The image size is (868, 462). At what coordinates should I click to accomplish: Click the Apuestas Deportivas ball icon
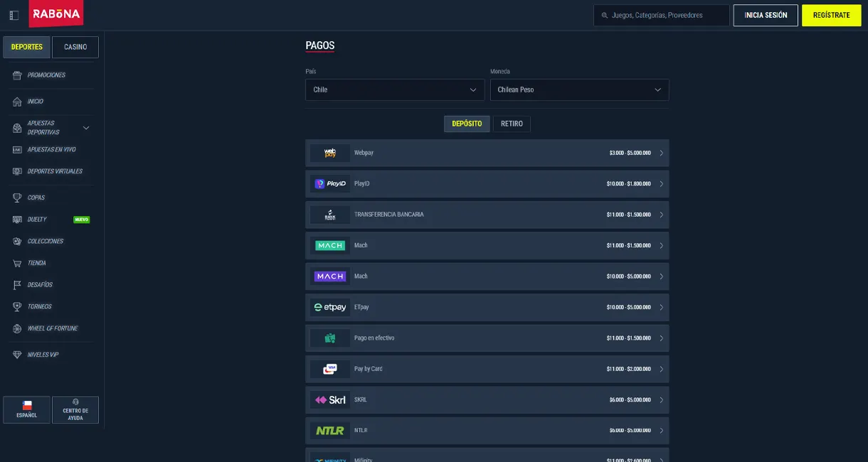[x=17, y=128]
